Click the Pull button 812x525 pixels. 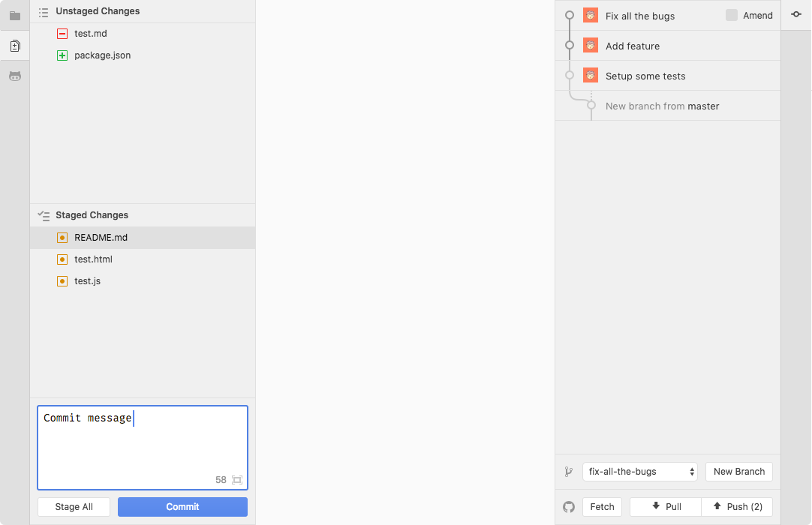coord(666,507)
